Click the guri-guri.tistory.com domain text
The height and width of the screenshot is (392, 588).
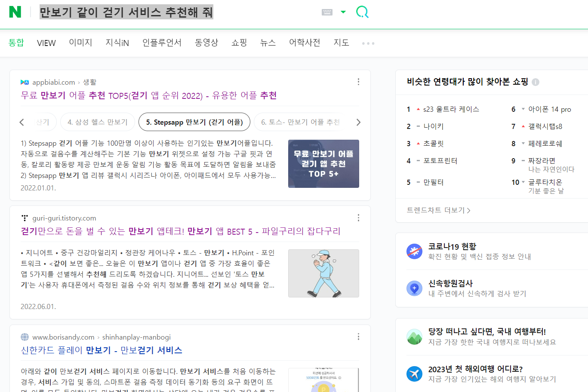pyautogui.click(x=65, y=218)
